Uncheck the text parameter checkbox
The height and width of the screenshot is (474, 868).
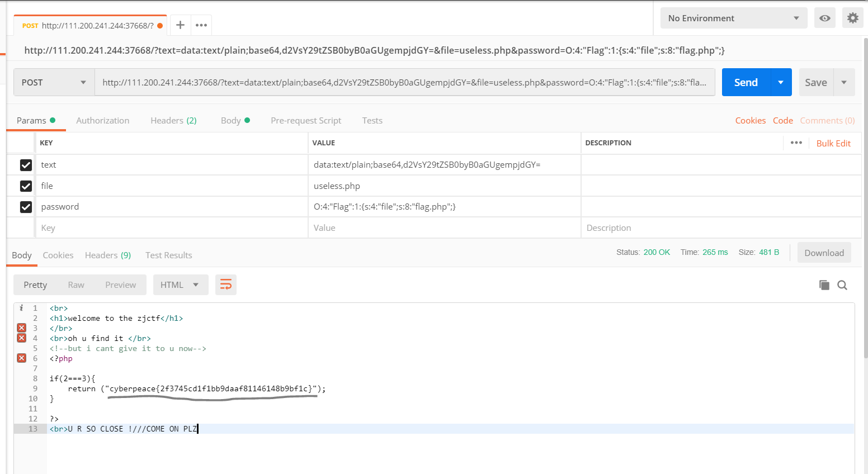tap(26, 165)
